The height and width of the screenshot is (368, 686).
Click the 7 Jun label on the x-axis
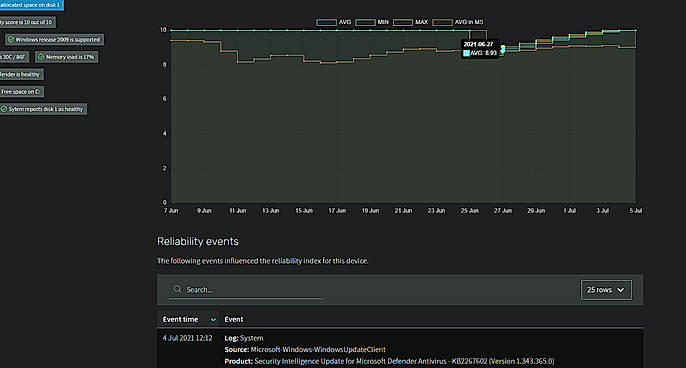pos(171,210)
